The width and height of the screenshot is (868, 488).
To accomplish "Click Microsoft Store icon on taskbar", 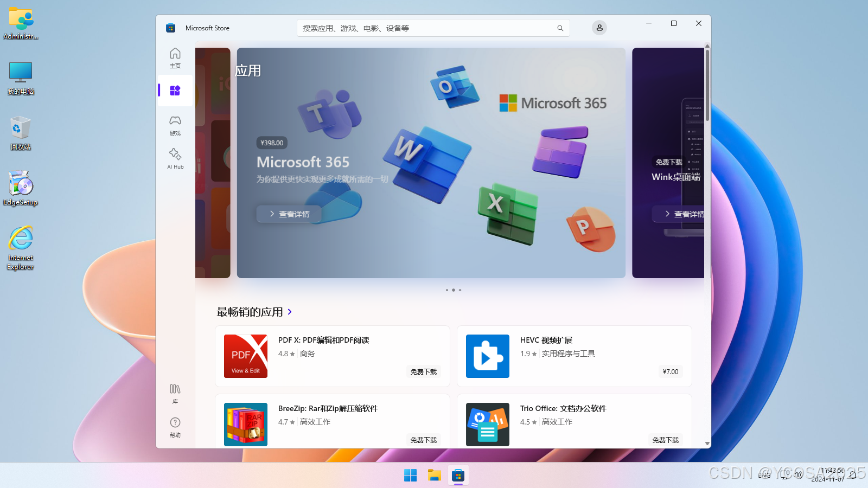I will [x=458, y=476].
